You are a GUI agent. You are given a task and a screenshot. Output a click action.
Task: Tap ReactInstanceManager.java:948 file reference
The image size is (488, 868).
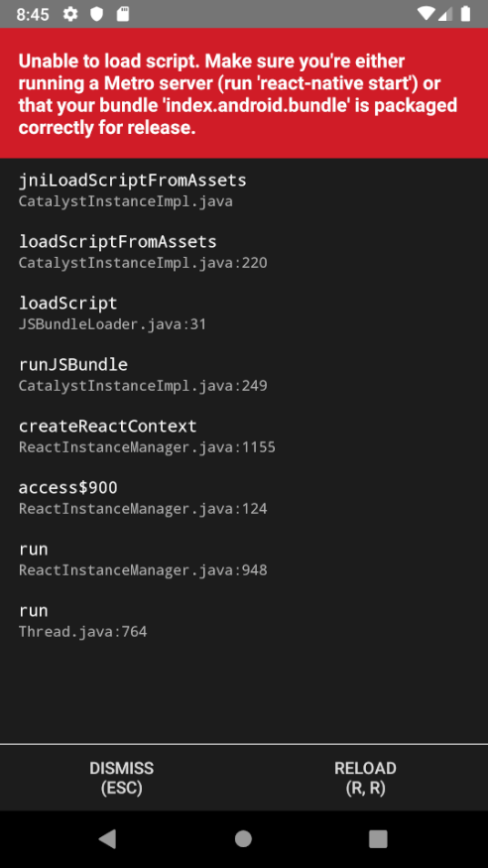point(143,570)
